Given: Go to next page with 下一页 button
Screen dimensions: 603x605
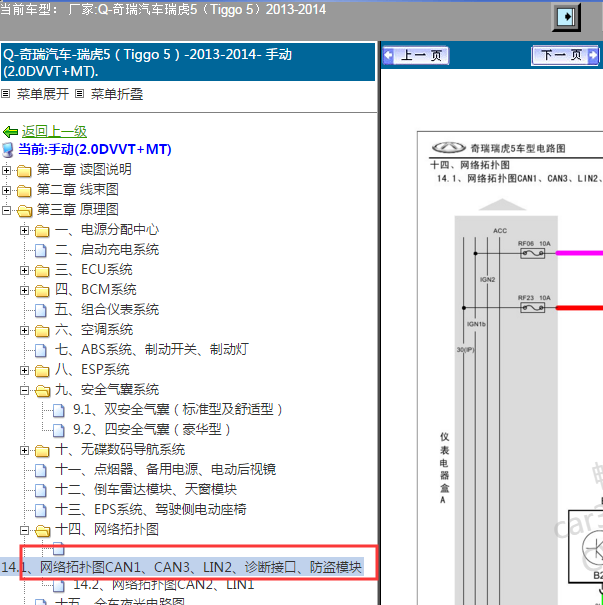Looking at the screenshot, I should pyautogui.click(x=565, y=55).
